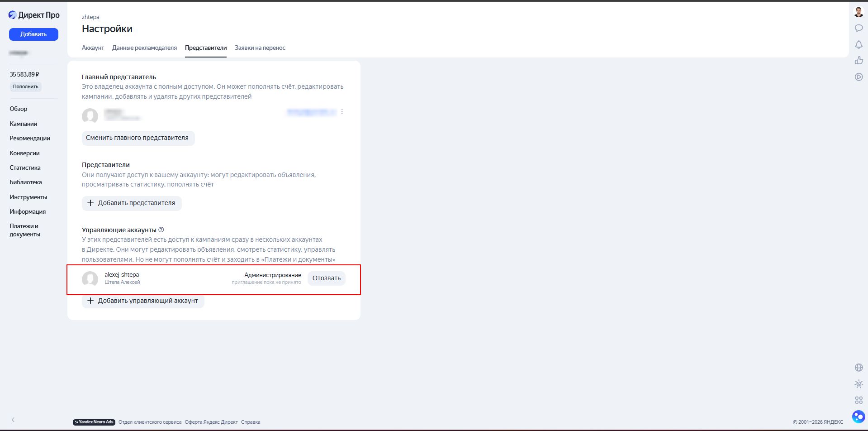Open Отдел клиентского сервиса link

pos(150,422)
